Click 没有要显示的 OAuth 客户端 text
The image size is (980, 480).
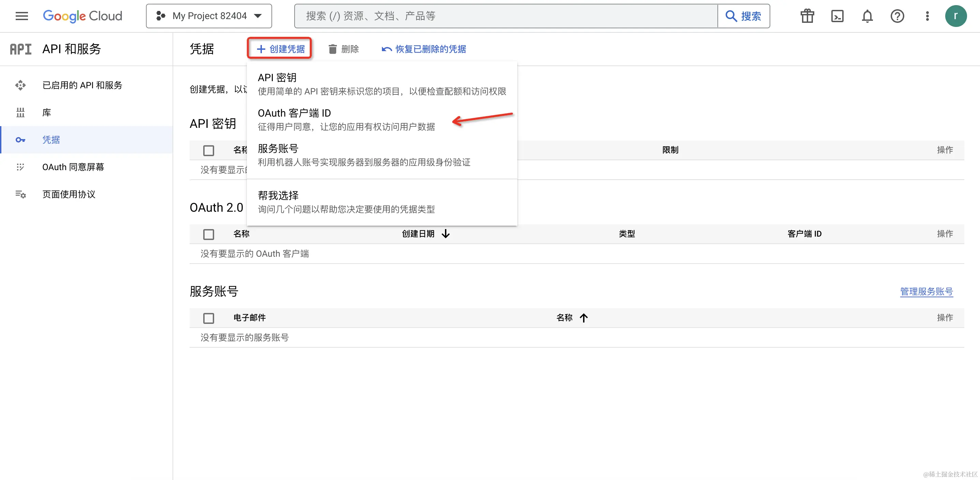tap(254, 254)
